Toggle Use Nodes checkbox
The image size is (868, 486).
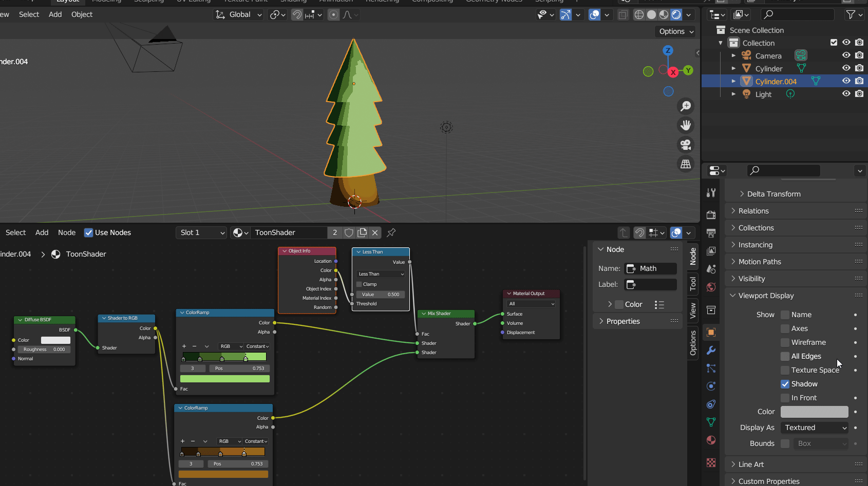(89, 232)
